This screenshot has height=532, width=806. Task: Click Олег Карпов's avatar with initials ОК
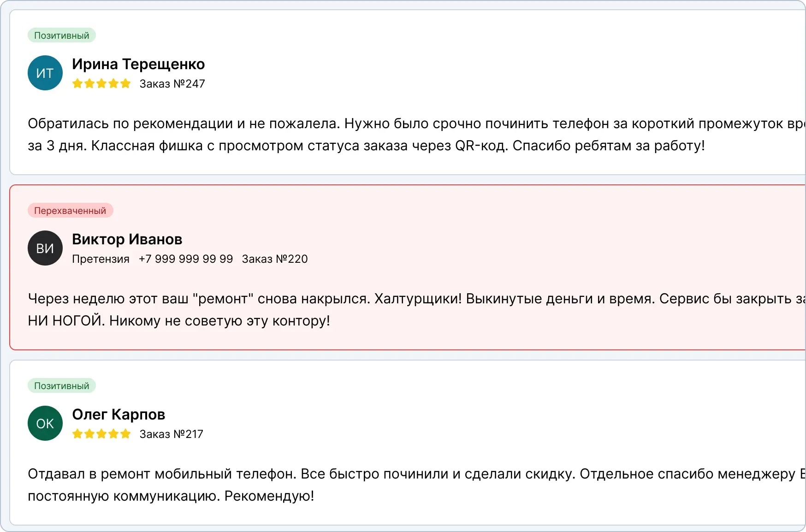[x=45, y=423]
